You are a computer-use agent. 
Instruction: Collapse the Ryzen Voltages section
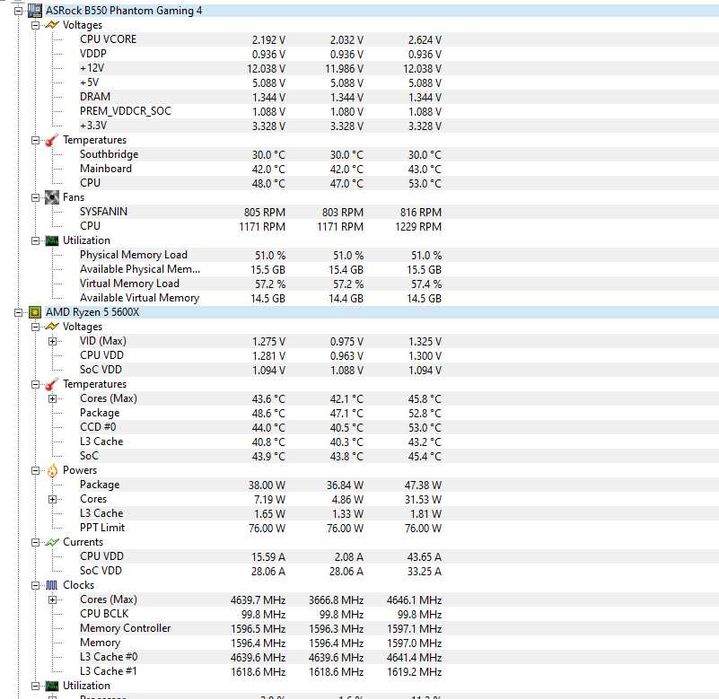(x=35, y=327)
